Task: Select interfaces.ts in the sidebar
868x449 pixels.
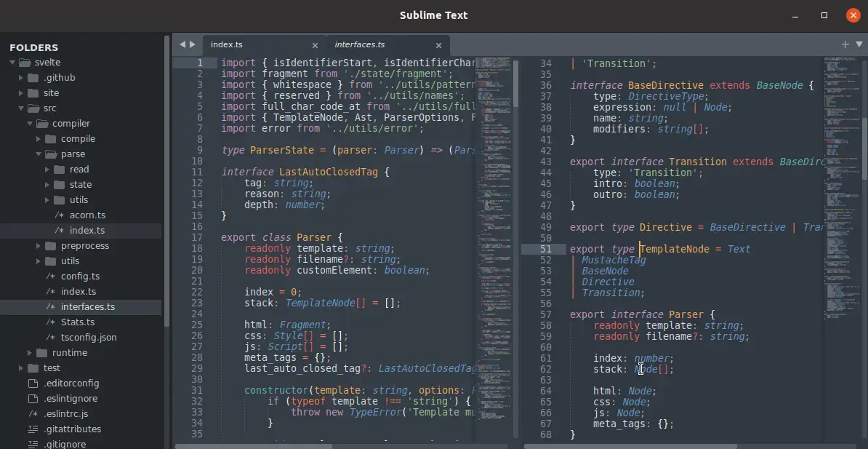Action: coord(88,306)
